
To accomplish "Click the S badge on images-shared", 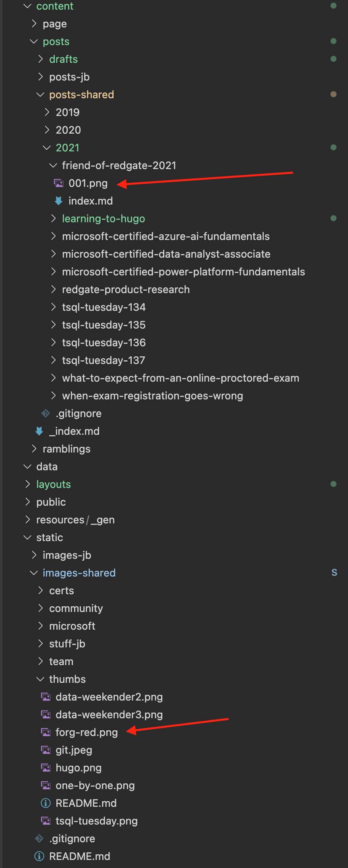I will [334, 572].
